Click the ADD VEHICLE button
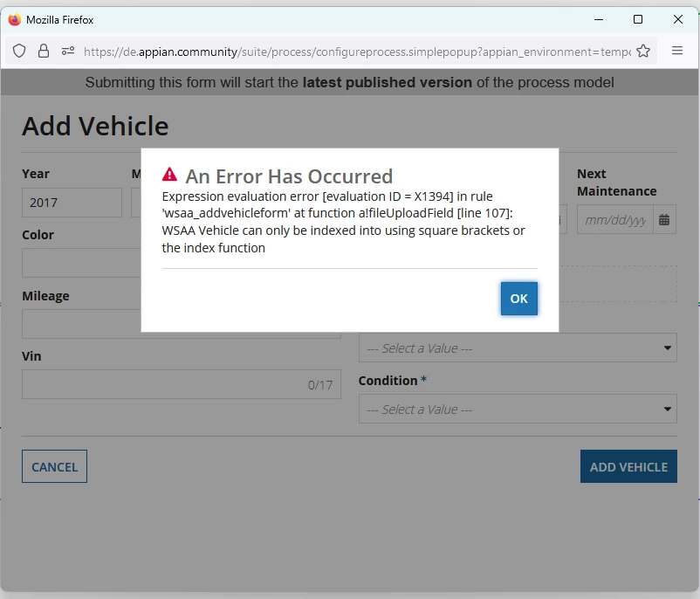The height and width of the screenshot is (599, 700). [628, 466]
